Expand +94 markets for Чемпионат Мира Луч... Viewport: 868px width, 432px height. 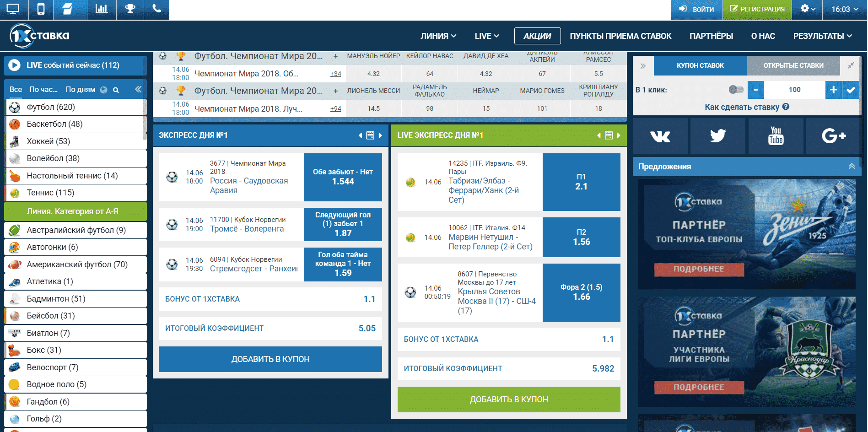coord(335,108)
